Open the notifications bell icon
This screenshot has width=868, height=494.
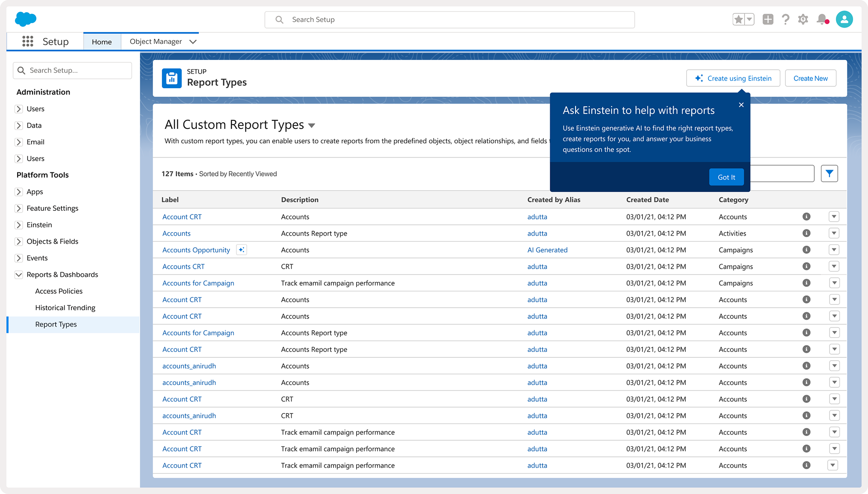pos(822,19)
